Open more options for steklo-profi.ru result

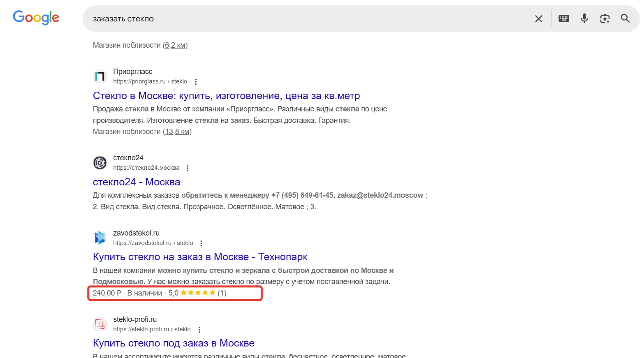[199, 330]
